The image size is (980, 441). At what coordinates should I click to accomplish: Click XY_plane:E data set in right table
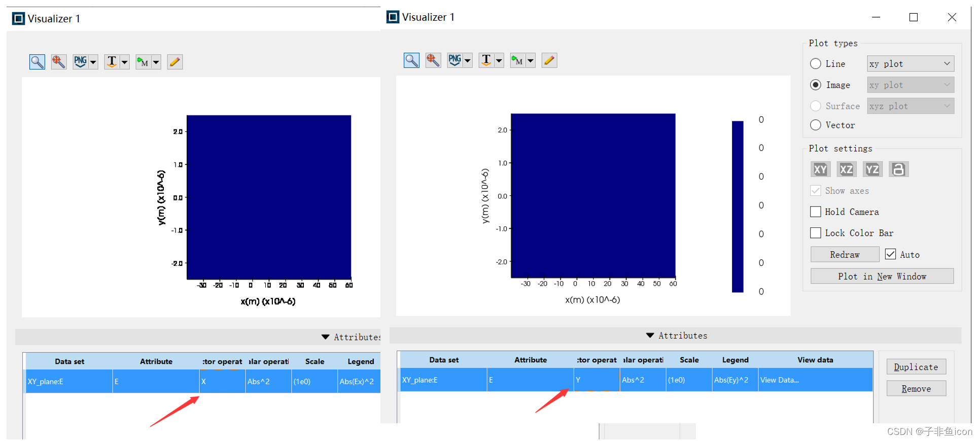pyautogui.click(x=444, y=380)
